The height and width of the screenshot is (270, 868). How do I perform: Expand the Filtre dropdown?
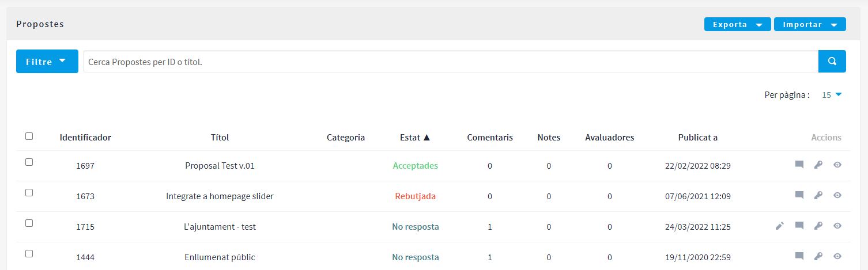click(x=47, y=62)
